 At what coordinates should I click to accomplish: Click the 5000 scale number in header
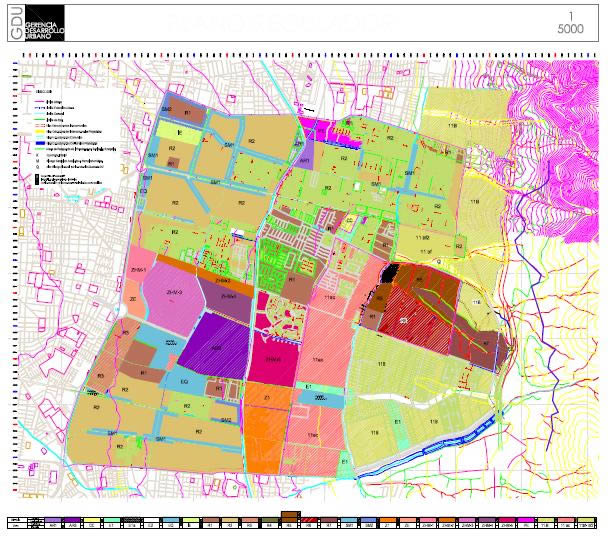(570, 29)
